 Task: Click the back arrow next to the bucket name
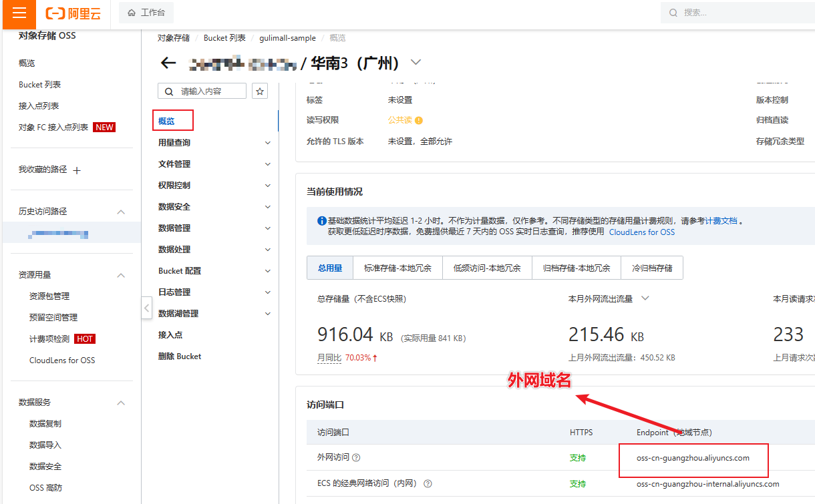point(168,63)
